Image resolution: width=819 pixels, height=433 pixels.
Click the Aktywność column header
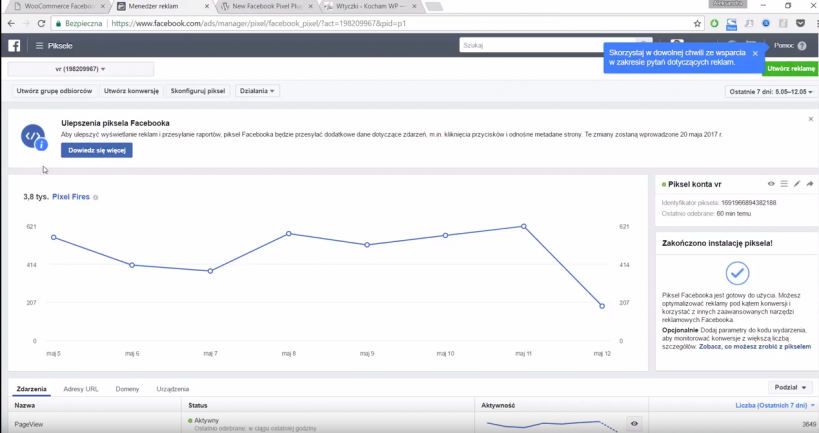click(498, 405)
